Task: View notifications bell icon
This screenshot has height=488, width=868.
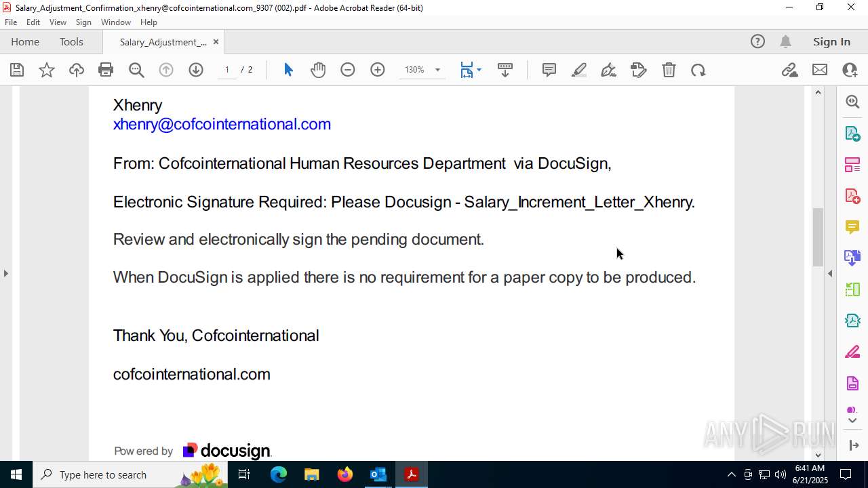Action: point(786,42)
